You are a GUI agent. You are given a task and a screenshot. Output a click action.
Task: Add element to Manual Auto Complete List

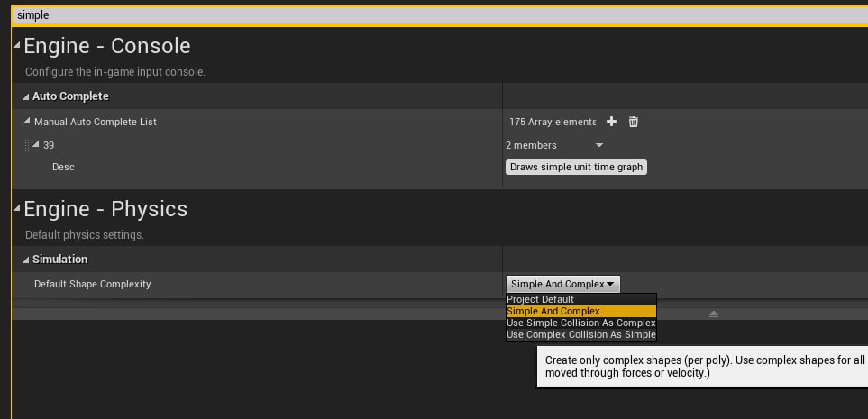pos(611,122)
